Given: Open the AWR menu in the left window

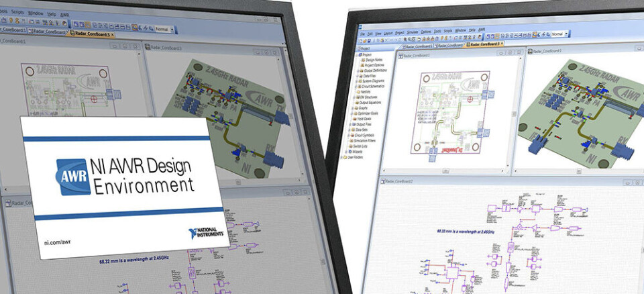Looking at the screenshot, I should (x=64, y=15).
